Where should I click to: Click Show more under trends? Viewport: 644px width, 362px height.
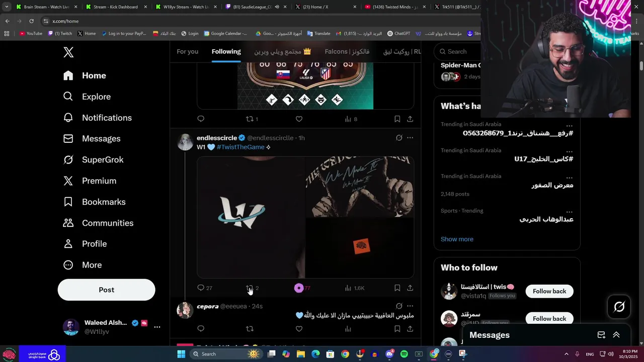pyautogui.click(x=457, y=239)
